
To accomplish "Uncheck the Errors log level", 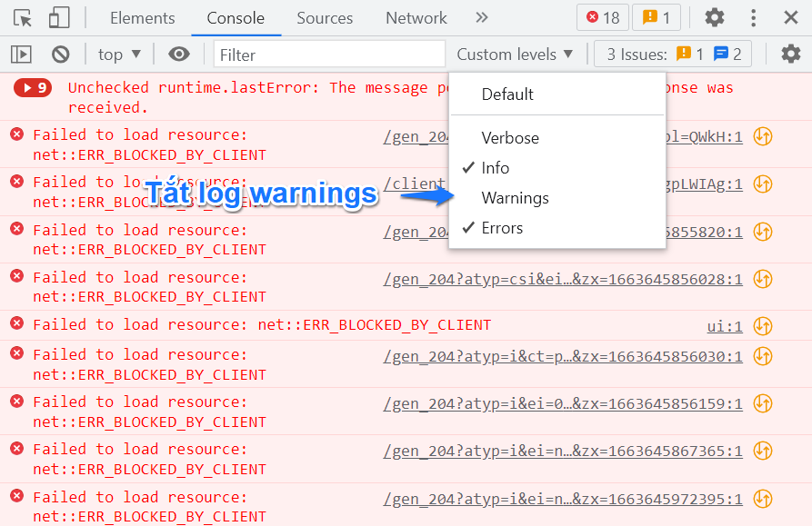I will (x=510, y=228).
